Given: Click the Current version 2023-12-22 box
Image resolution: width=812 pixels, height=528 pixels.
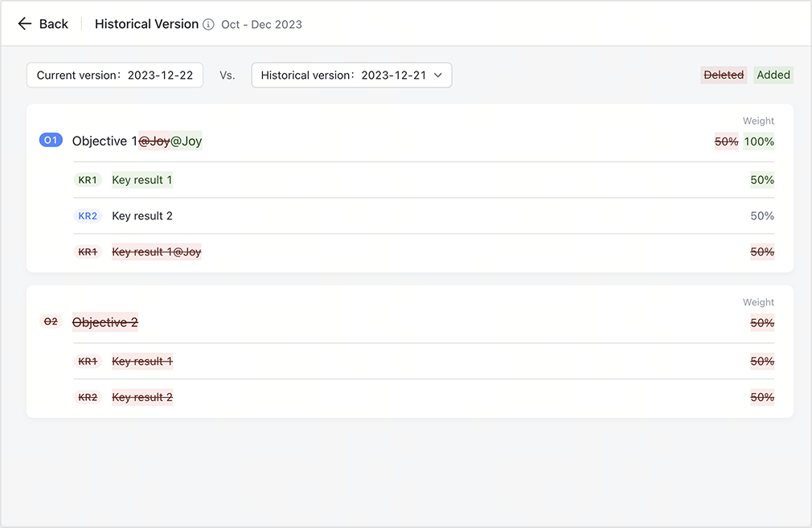Looking at the screenshot, I should pyautogui.click(x=115, y=76).
